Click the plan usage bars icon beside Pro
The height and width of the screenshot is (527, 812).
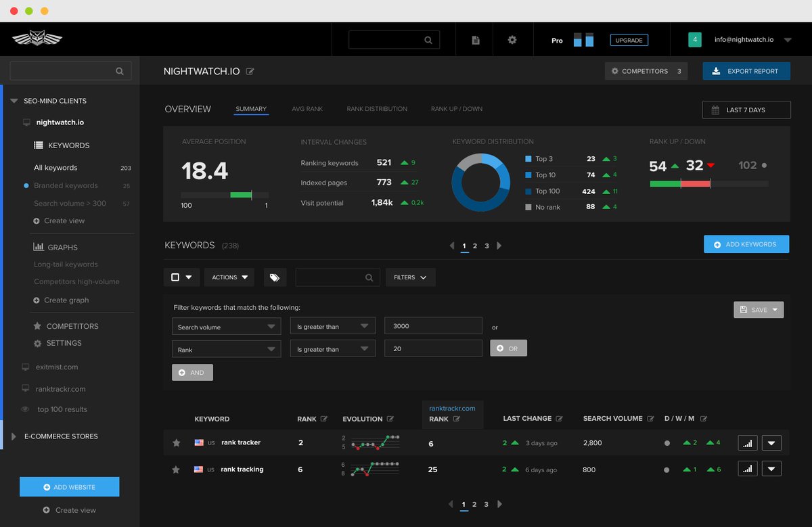(583, 39)
